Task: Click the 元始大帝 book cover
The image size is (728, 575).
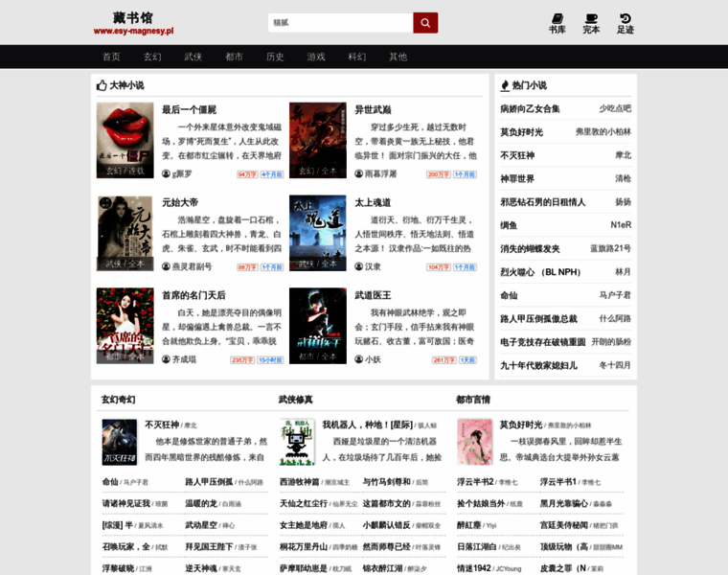Action: point(125,233)
